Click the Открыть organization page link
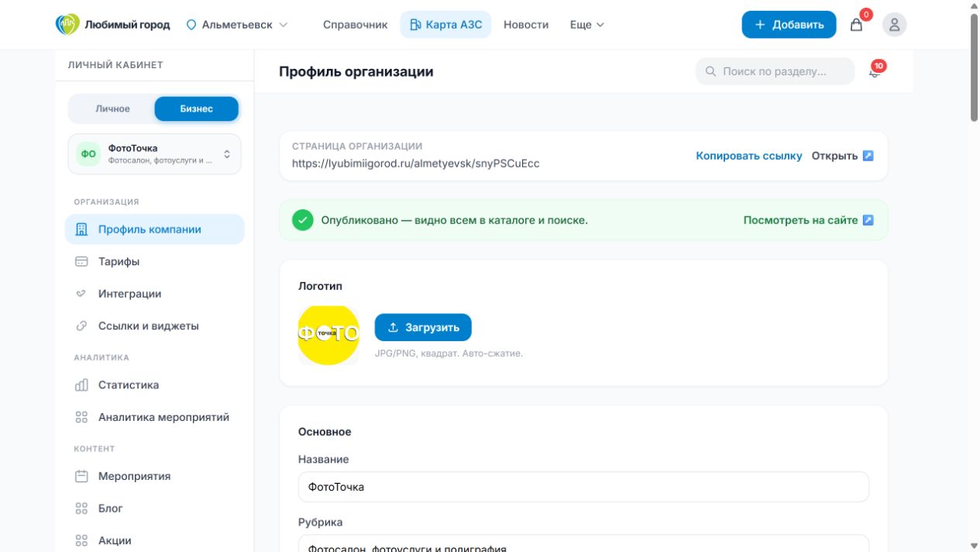Image resolution: width=980 pixels, height=552 pixels. (842, 156)
